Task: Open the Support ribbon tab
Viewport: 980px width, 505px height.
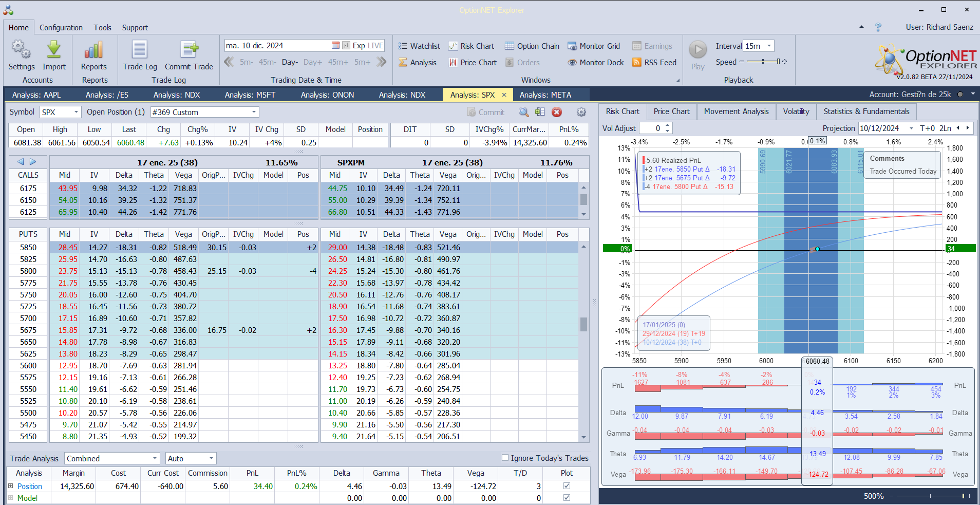Action: (135, 28)
